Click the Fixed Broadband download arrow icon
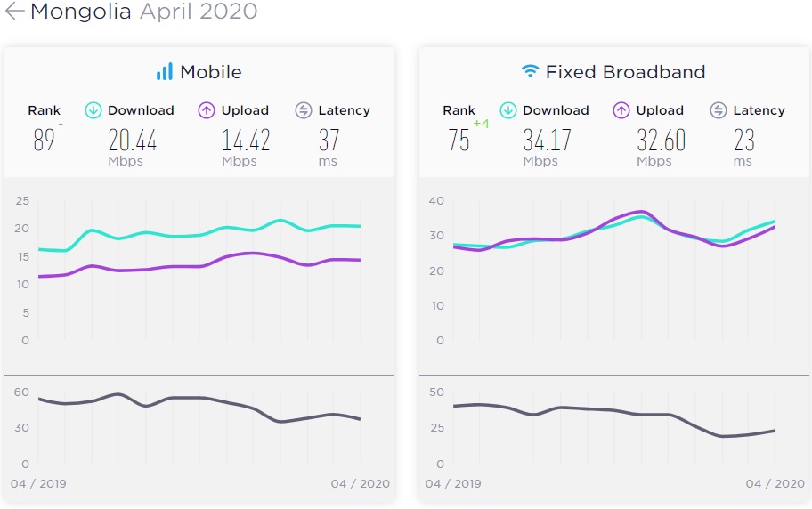 (508, 110)
